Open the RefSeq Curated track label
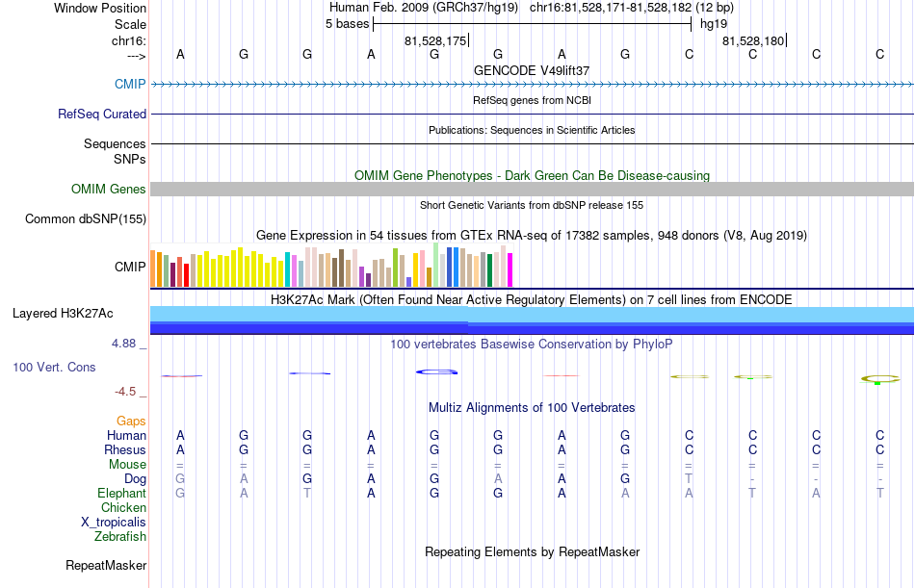Screen dimensions: 915x588 coord(102,114)
